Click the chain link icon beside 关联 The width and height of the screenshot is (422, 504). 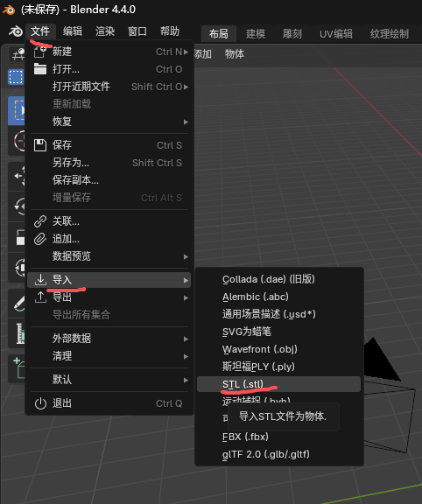click(x=40, y=221)
